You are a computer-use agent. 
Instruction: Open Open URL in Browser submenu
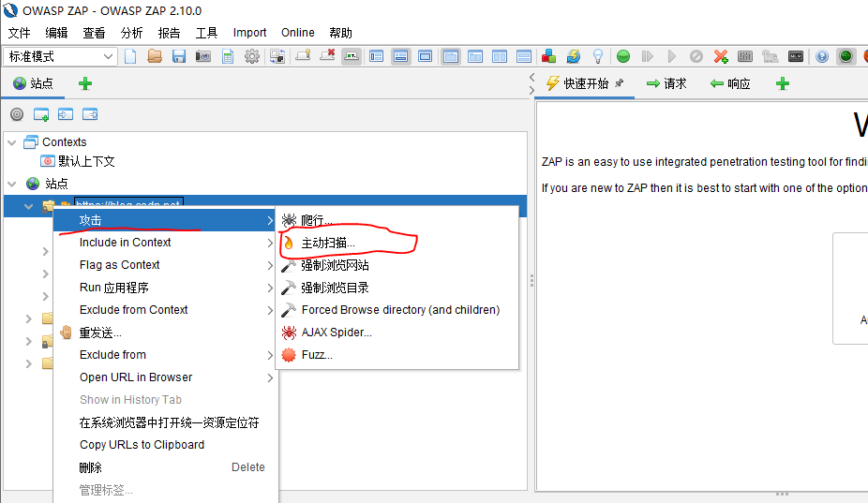[x=166, y=377]
